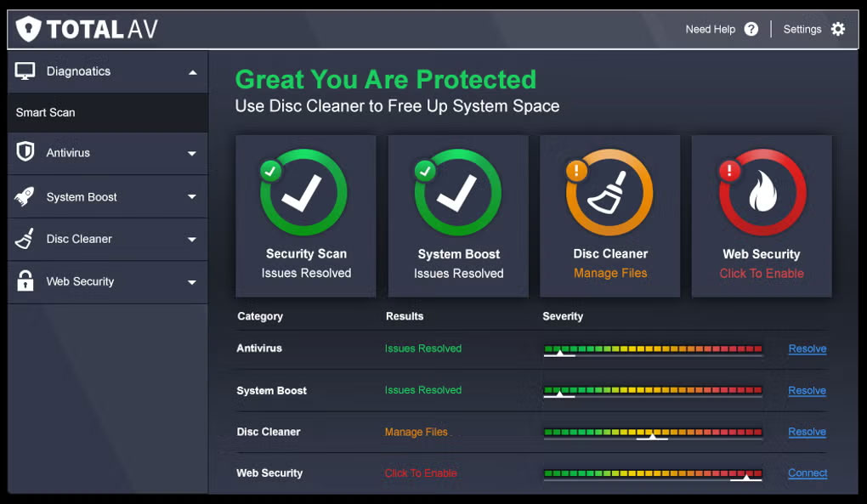This screenshot has height=504, width=867.
Task: Click the Web Security flame icon card
Action: pos(761,190)
